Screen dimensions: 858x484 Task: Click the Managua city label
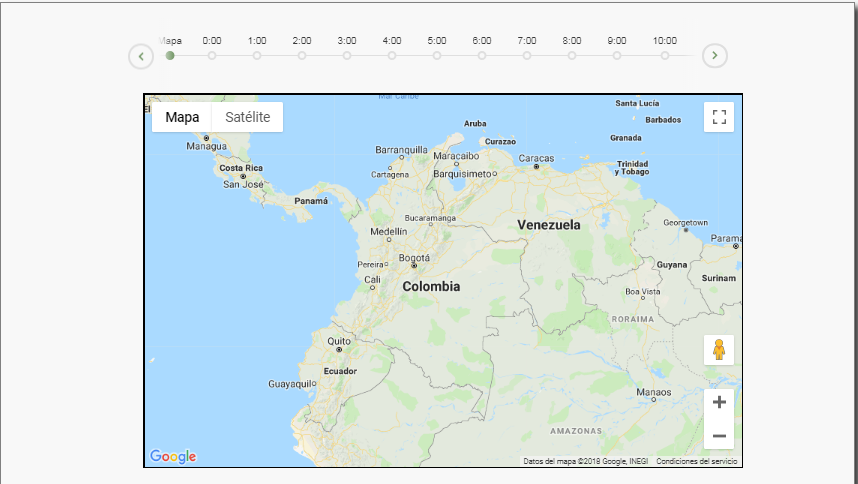(x=206, y=146)
